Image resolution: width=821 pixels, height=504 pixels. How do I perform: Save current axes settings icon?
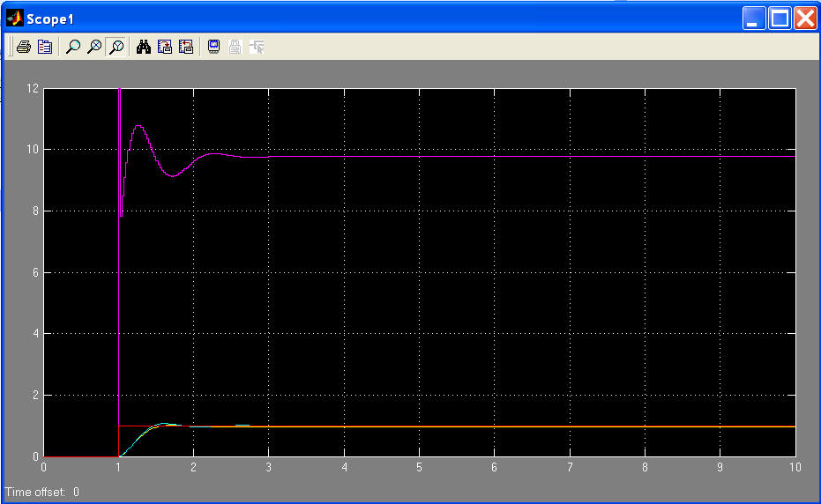coord(165,47)
